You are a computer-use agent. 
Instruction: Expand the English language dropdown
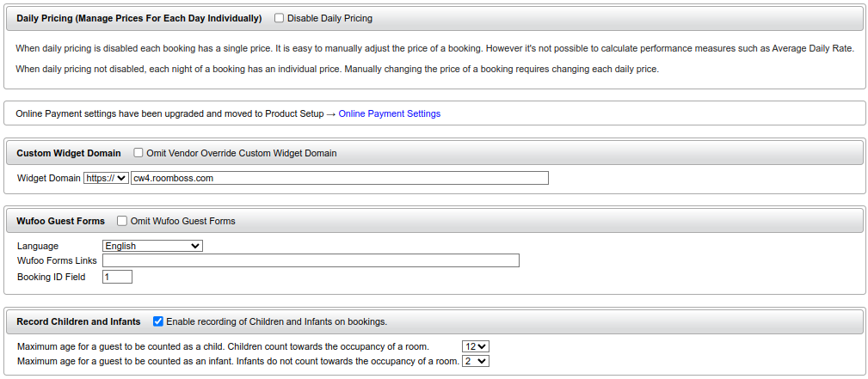click(x=152, y=246)
